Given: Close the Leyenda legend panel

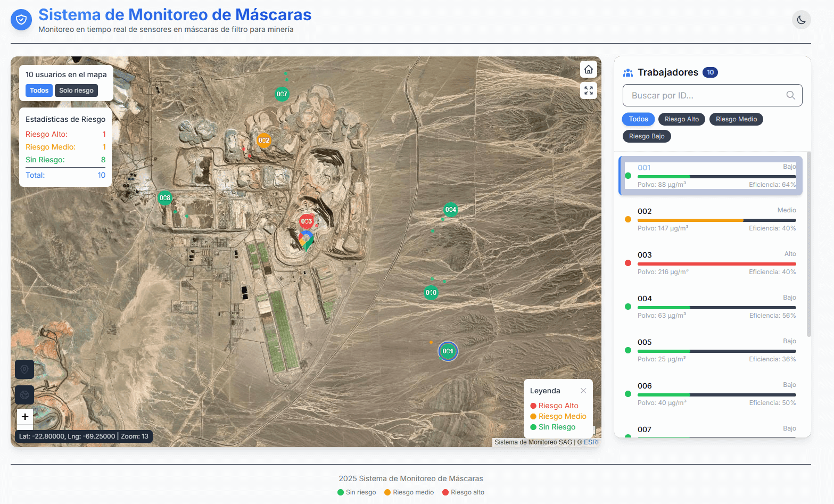Looking at the screenshot, I should click(583, 391).
